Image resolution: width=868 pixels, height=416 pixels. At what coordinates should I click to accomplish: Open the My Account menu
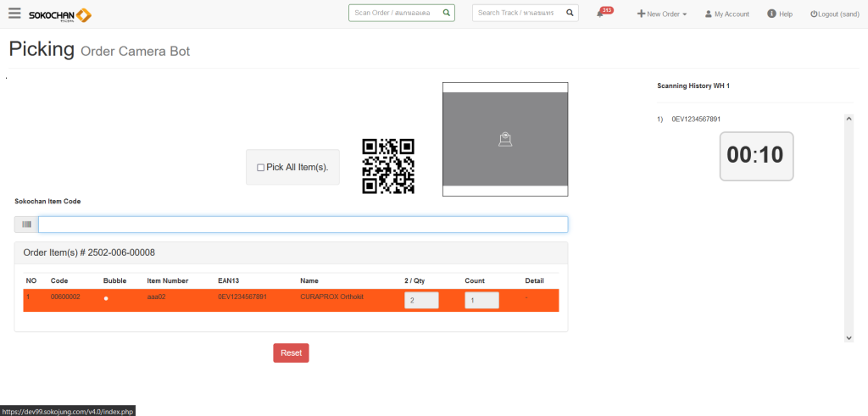pyautogui.click(x=726, y=14)
